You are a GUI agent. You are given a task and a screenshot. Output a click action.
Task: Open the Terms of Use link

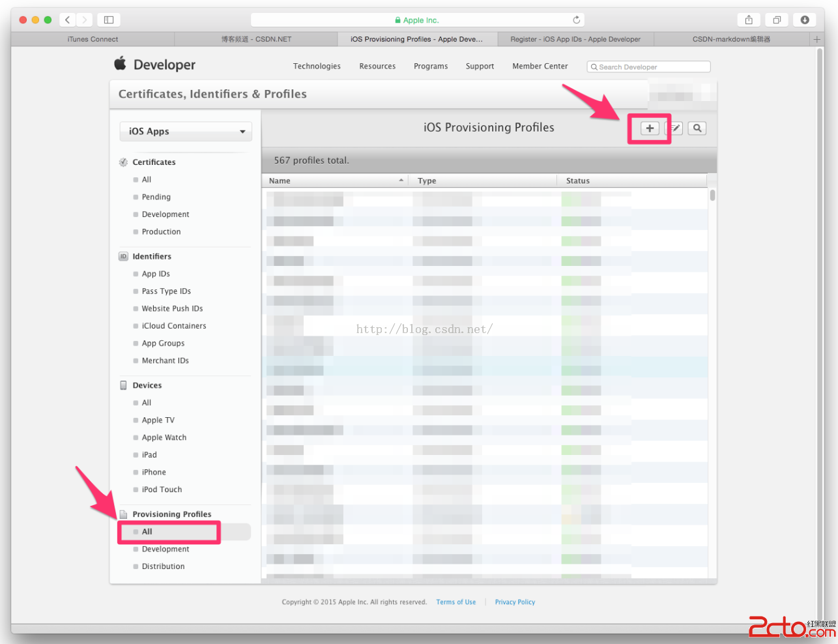coord(456,602)
